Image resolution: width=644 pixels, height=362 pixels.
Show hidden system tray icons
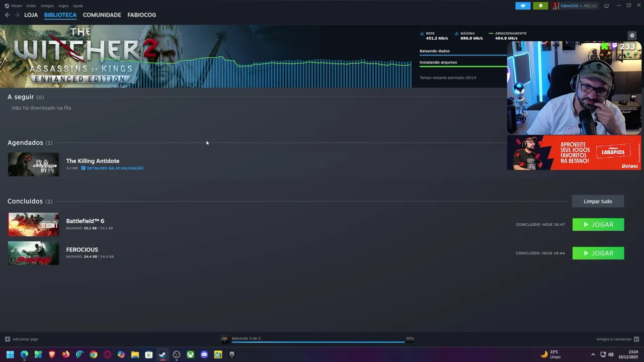tap(593, 354)
